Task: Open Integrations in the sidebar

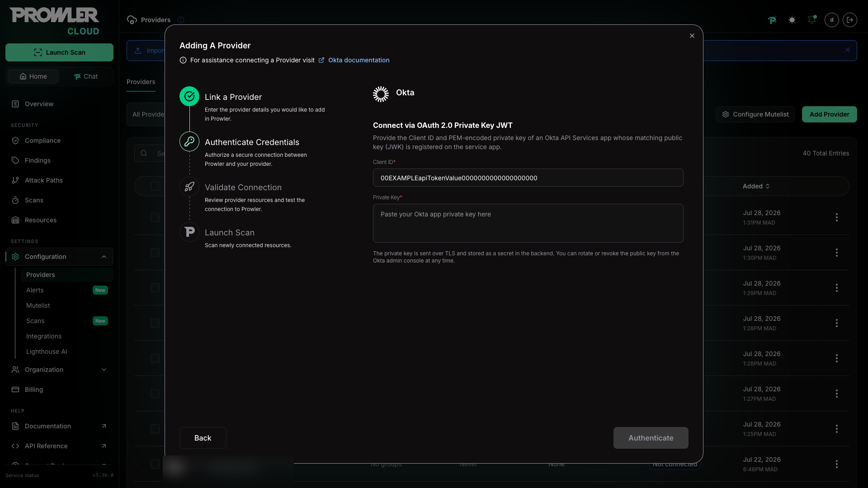Action: click(x=67, y=336)
